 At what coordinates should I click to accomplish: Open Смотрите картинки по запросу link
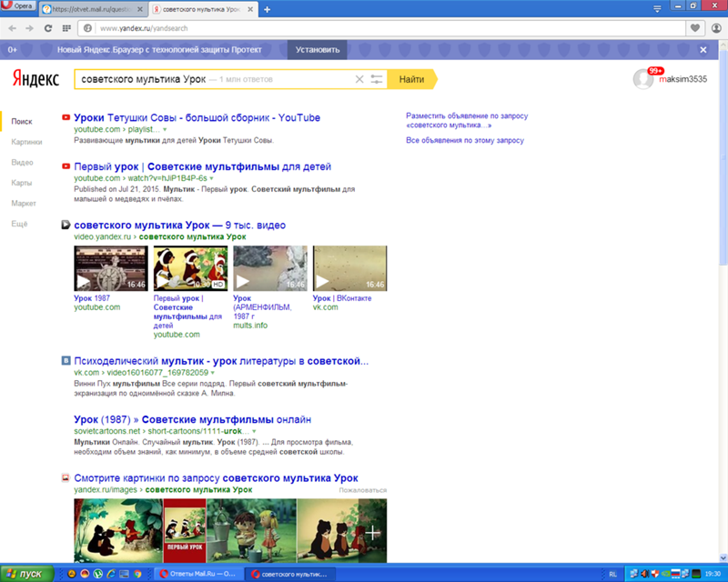[x=216, y=478]
